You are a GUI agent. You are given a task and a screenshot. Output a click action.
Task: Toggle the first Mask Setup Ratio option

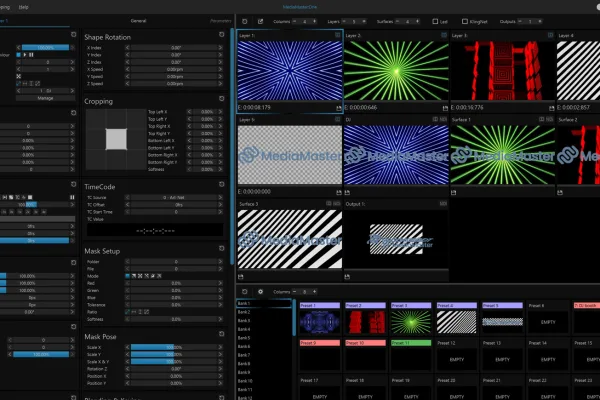[127, 312]
